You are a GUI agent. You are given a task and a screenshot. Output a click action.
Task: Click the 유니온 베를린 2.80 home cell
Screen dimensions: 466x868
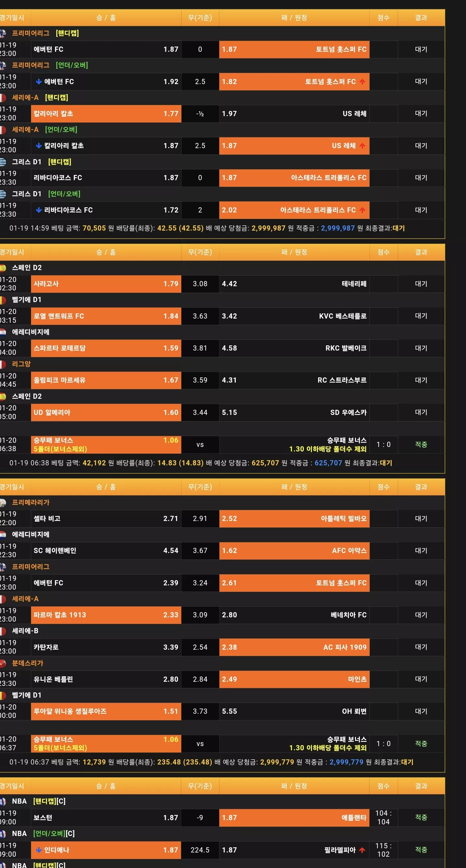coord(106,679)
